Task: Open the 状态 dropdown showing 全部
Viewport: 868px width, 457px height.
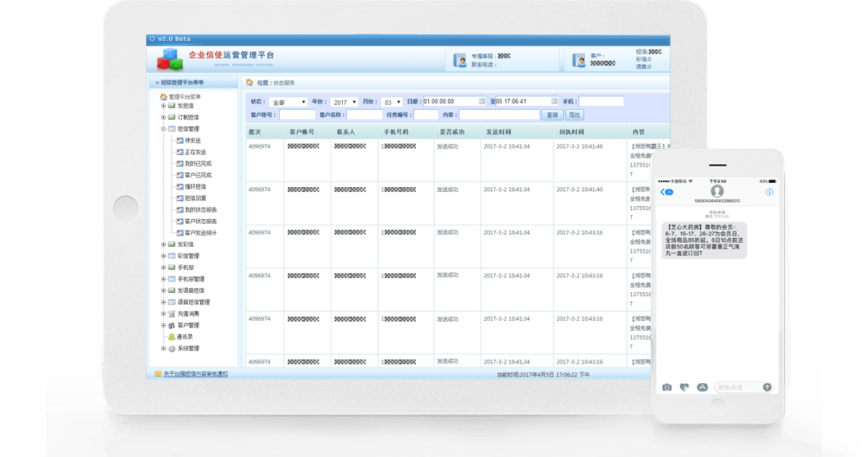Action: [x=287, y=102]
